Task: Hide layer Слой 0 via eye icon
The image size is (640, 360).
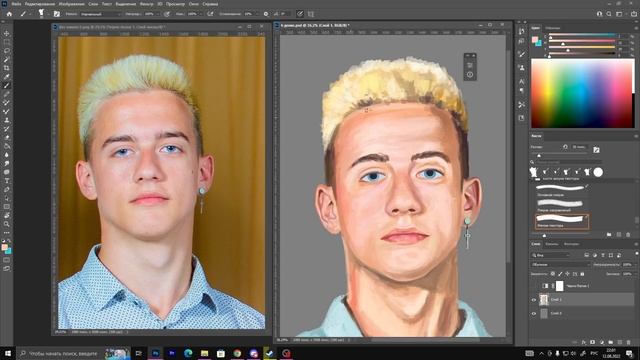Action: pos(534,313)
